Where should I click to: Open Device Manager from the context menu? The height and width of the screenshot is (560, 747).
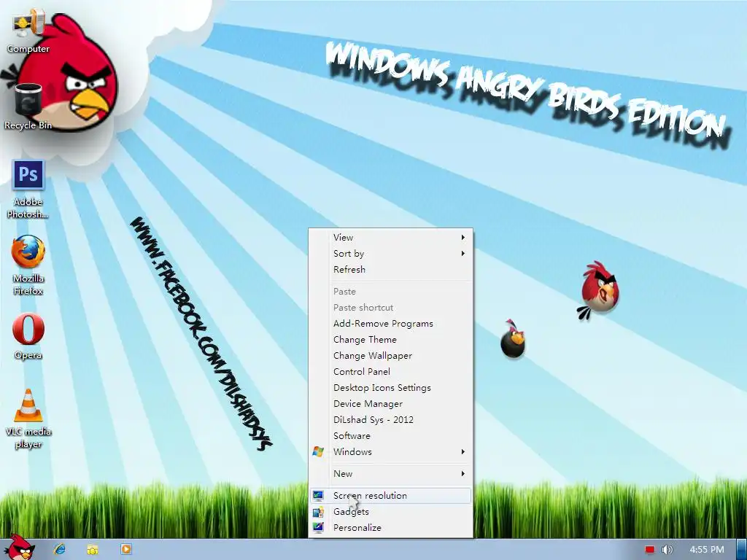(x=391, y=404)
